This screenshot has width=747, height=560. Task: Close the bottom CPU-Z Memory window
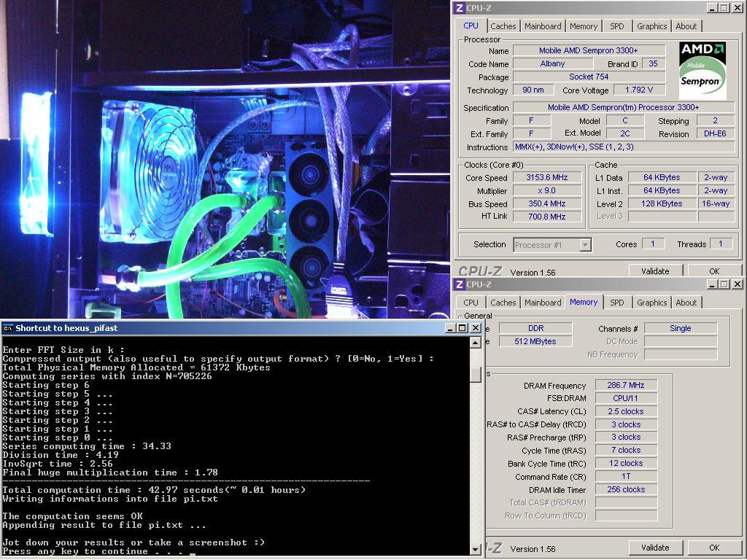738,284
